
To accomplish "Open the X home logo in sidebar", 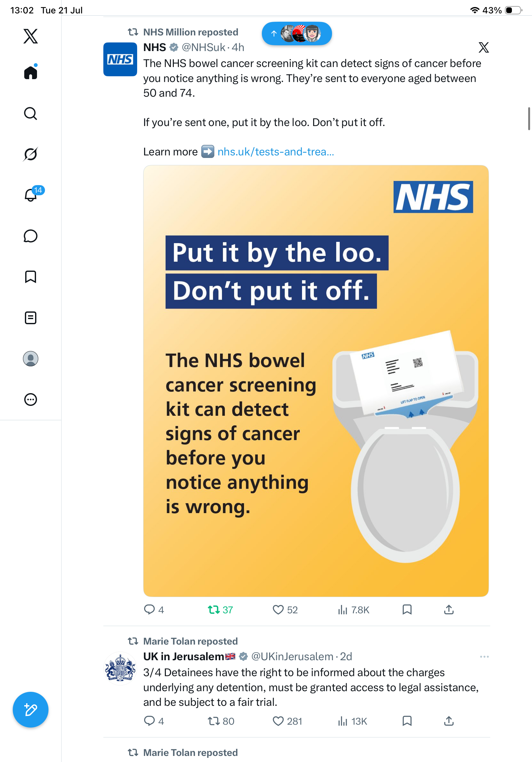I will click(31, 36).
